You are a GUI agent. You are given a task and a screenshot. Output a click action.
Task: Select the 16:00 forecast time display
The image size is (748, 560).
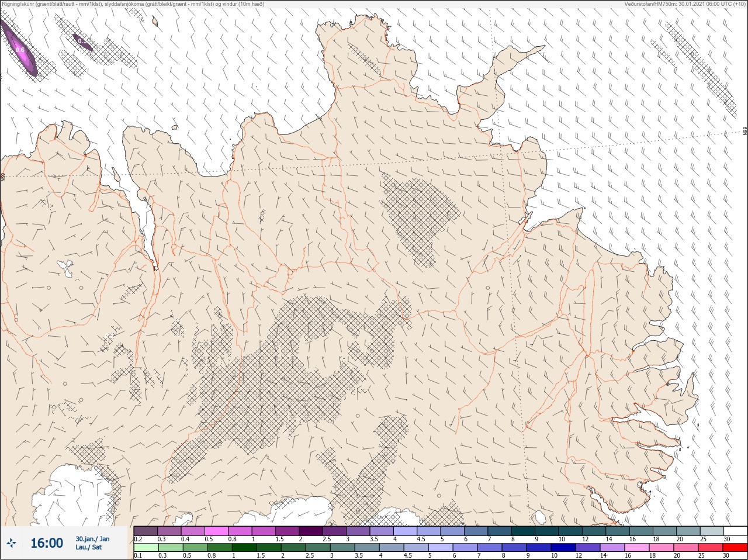click(47, 543)
